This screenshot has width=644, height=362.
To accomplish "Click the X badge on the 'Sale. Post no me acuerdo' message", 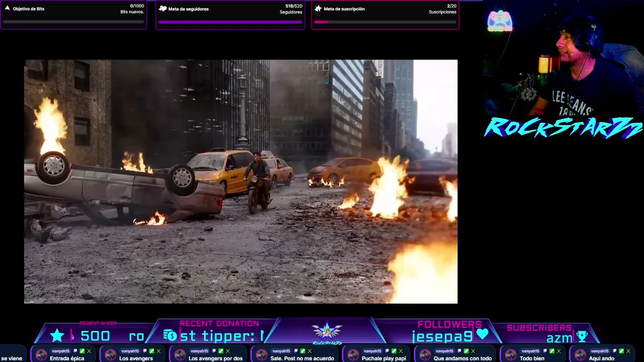I will point(309,351).
